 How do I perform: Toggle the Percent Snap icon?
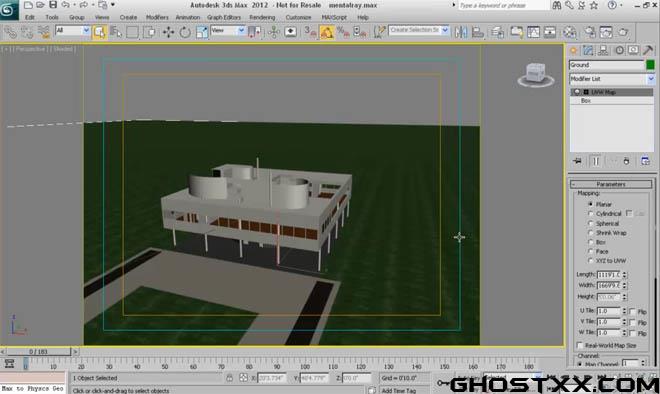coord(343,32)
